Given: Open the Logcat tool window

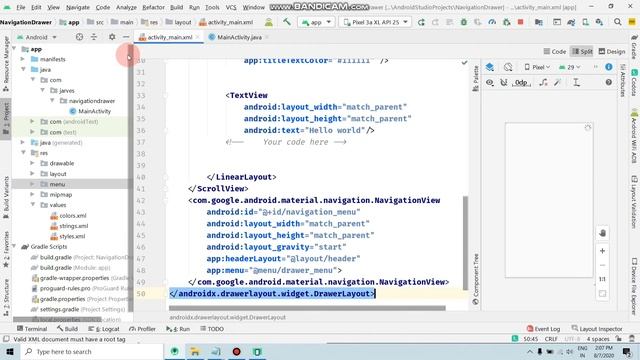Looking at the screenshot, I should [x=105, y=329].
